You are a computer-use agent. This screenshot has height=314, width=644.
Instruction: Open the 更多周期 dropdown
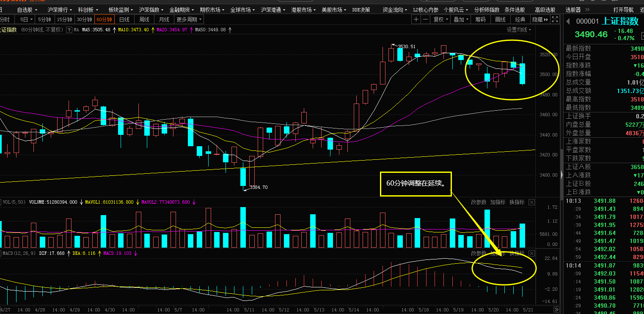[x=189, y=19]
